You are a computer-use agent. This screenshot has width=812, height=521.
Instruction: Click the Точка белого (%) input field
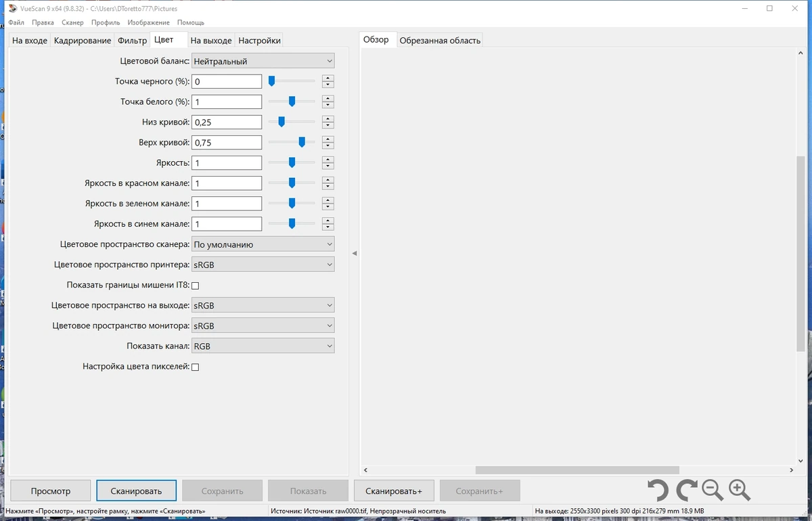click(x=227, y=102)
